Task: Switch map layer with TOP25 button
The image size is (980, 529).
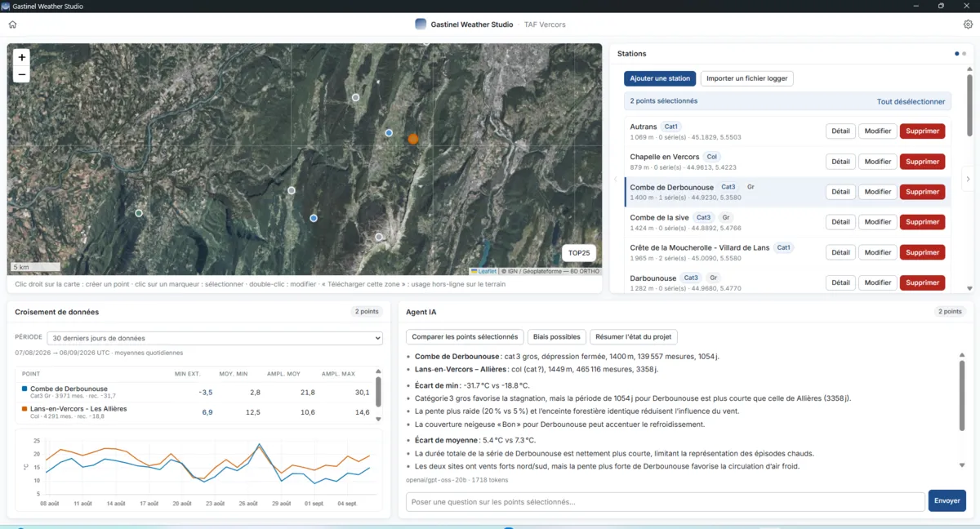Action: pyautogui.click(x=579, y=253)
